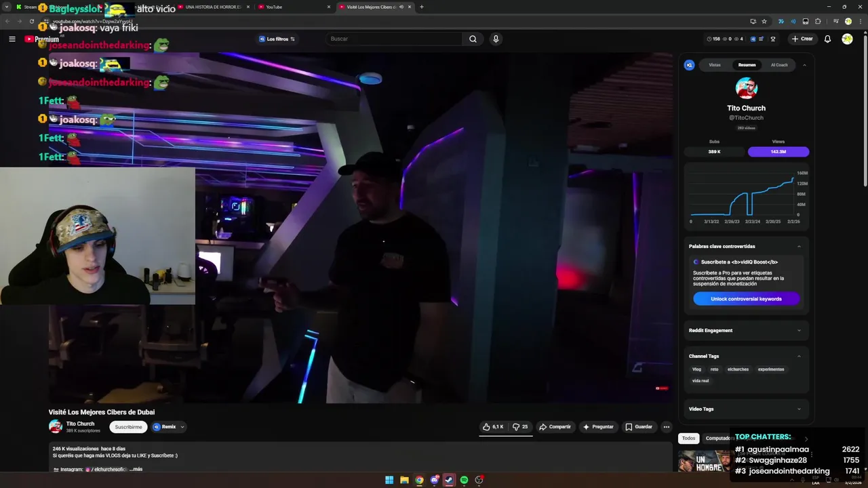The width and height of the screenshot is (868, 488).
Task: Toggle Los filtros vidIQ button
Action: pos(277,39)
